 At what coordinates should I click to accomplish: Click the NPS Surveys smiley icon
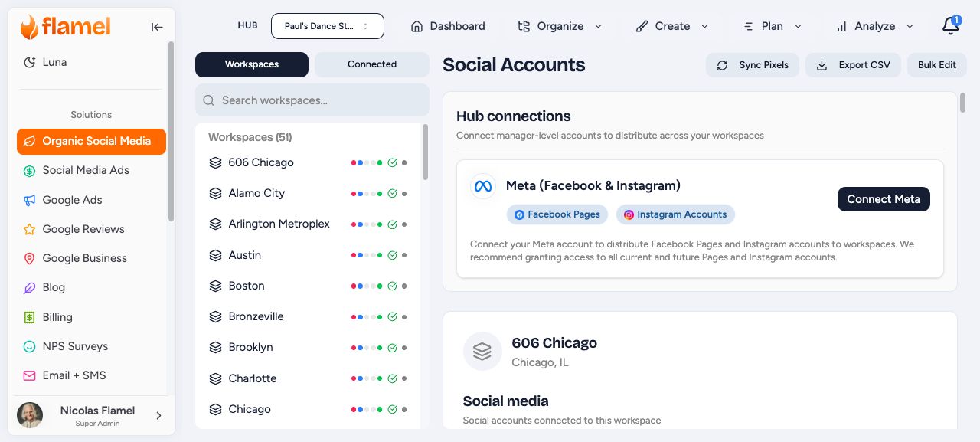pyautogui.click(x=29, y=346)
